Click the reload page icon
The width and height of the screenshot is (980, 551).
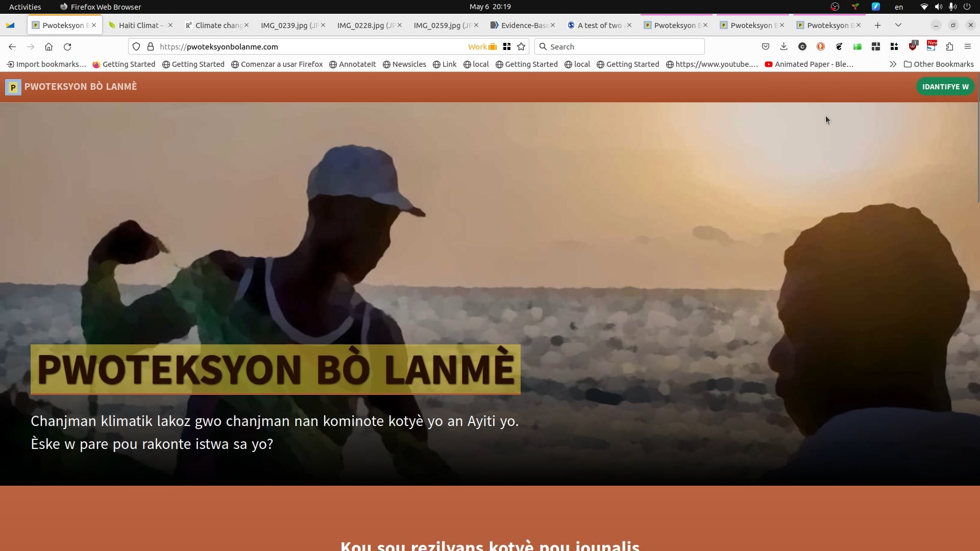coord(67,46)
